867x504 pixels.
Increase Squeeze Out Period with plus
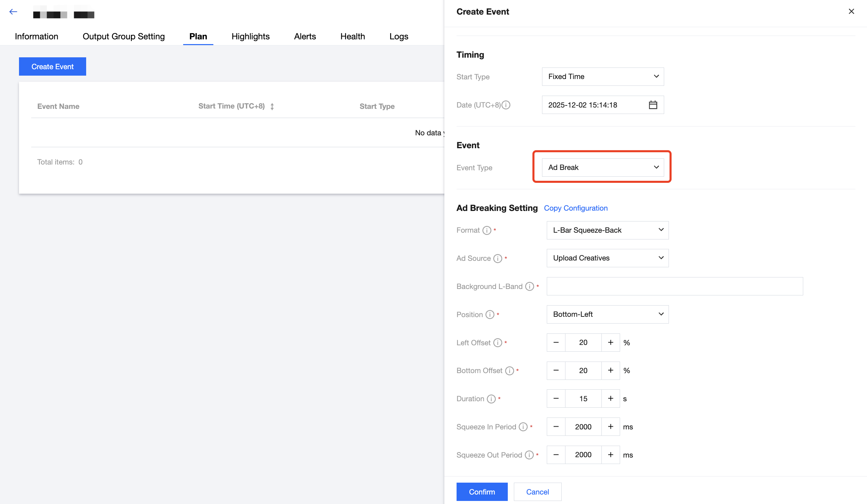click(610, 454)
